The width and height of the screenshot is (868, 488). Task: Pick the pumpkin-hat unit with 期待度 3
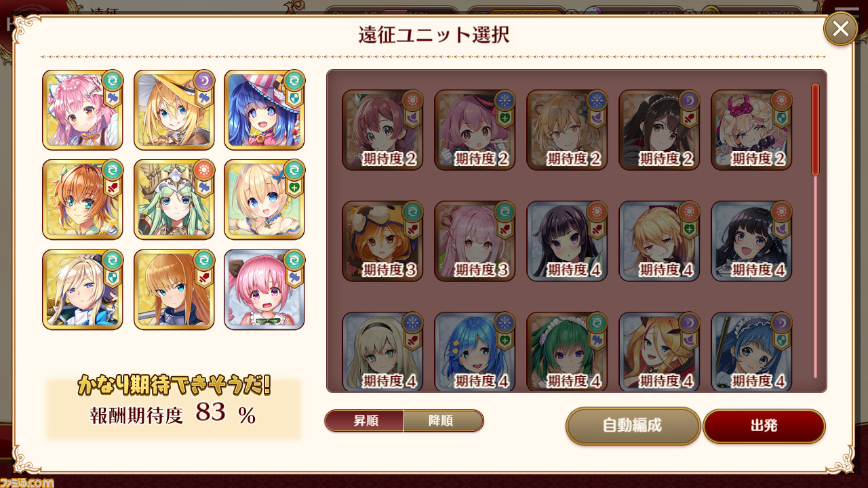tap(382, 241)
